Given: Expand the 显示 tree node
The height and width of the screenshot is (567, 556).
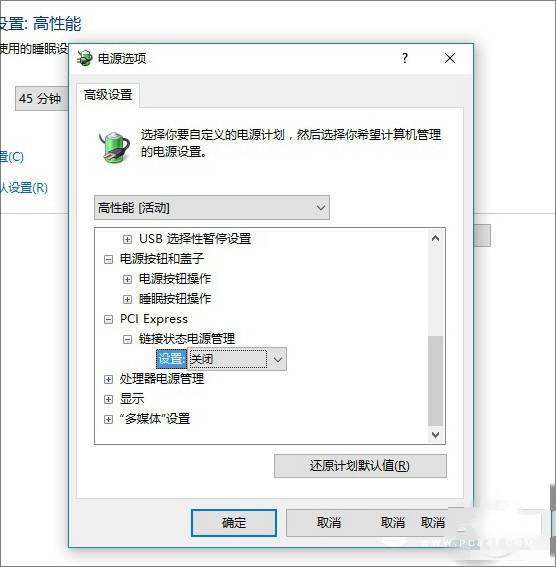Looking at the screenshot, I should 108,399.
